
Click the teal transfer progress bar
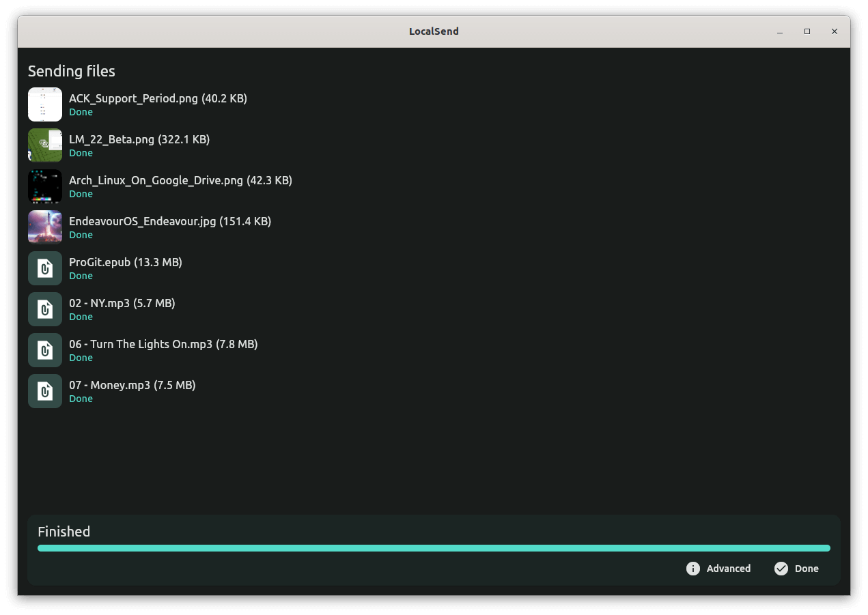434,547
